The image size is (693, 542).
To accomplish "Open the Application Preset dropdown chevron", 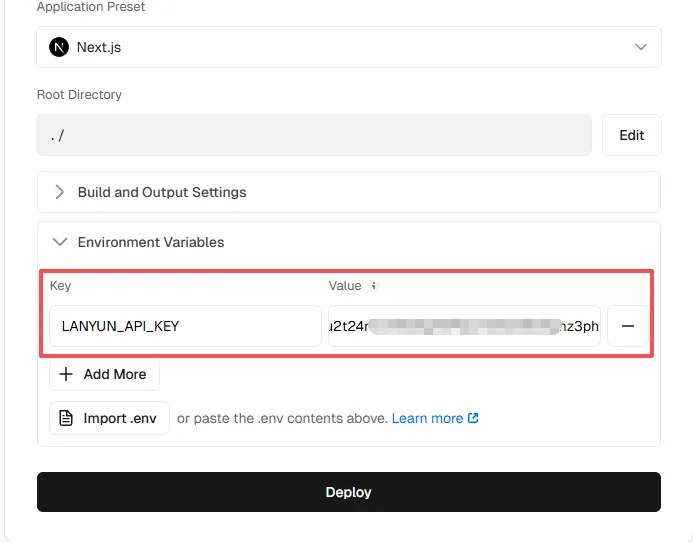I will tap(641, 47).
